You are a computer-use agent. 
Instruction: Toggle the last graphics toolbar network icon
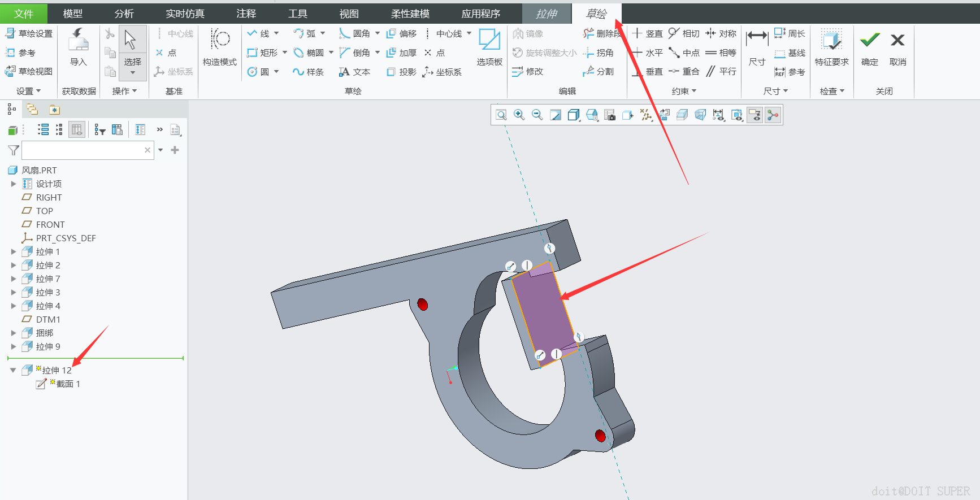tap(773, 115)
